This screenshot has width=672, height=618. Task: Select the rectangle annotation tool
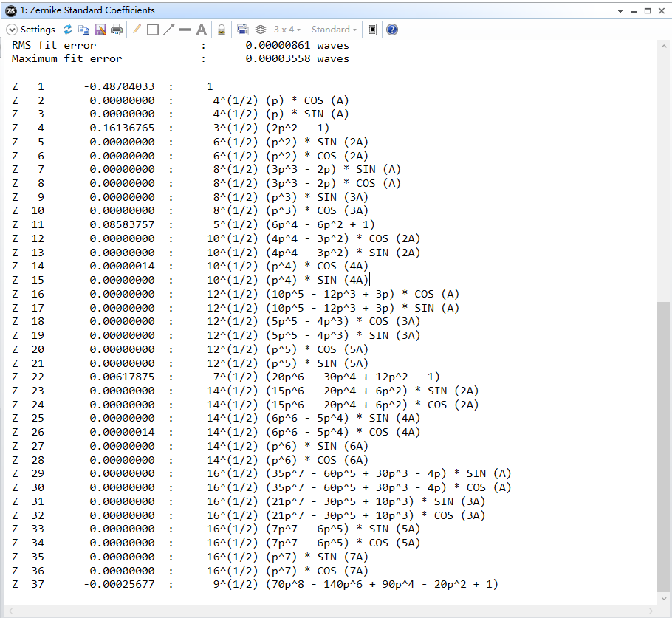[153, 30]
